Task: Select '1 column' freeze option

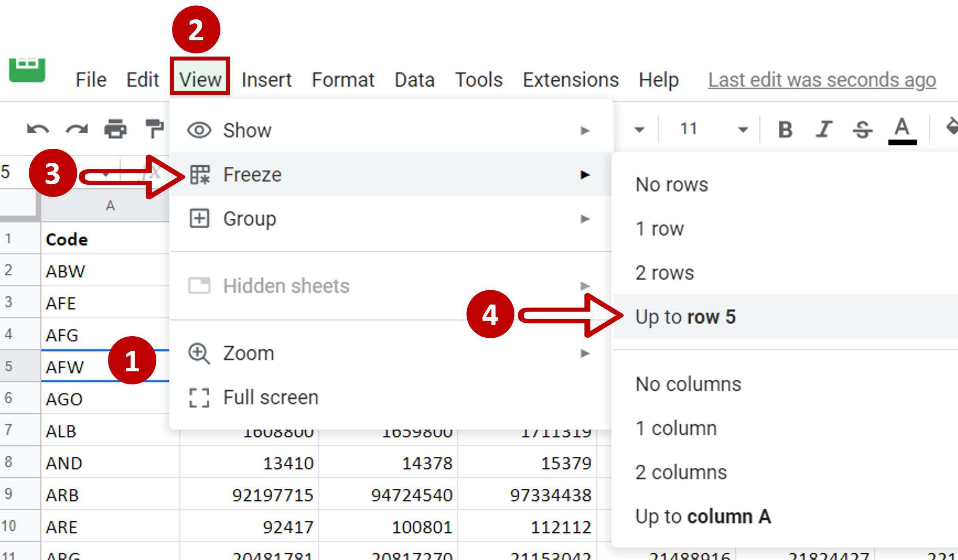Action: pos(785,428)
